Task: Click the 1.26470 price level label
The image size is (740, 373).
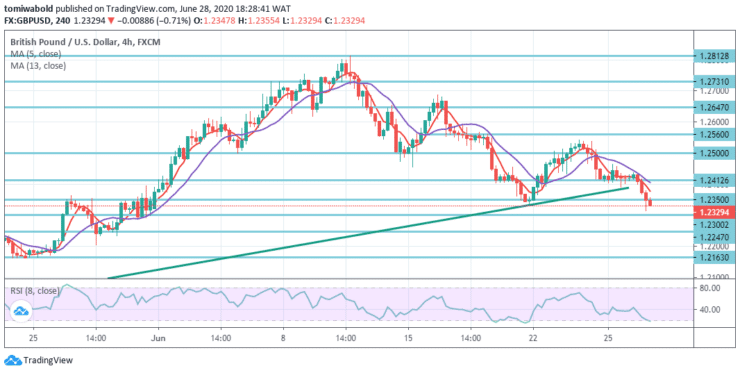Action: coord(714,108)
